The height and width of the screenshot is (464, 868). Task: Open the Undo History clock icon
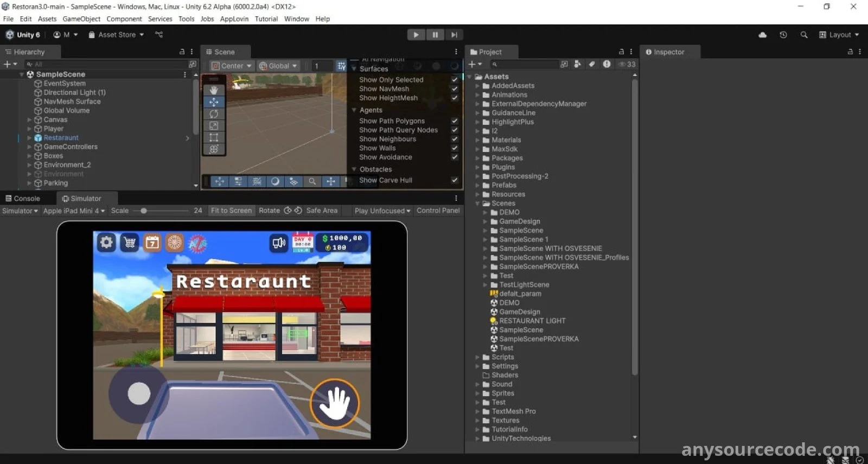pos(783,35)
